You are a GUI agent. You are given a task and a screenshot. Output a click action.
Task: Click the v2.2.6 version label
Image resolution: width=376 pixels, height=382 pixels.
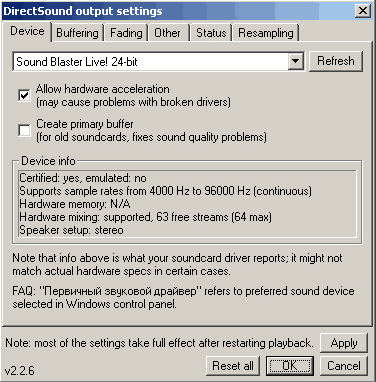click(x=19, y=370)
